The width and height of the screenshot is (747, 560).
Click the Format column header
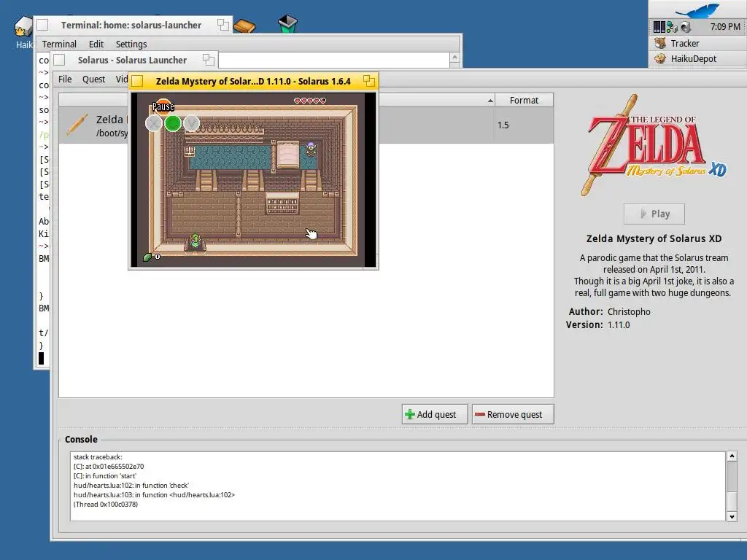(524, 100)
